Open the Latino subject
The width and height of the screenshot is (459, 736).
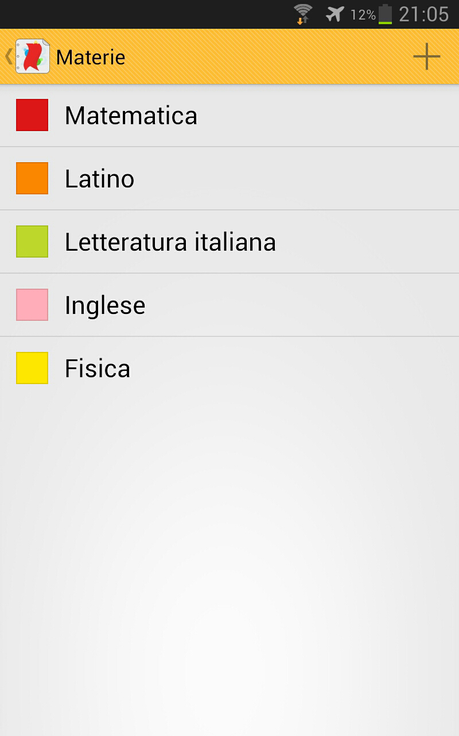click(x=230, y=178)
